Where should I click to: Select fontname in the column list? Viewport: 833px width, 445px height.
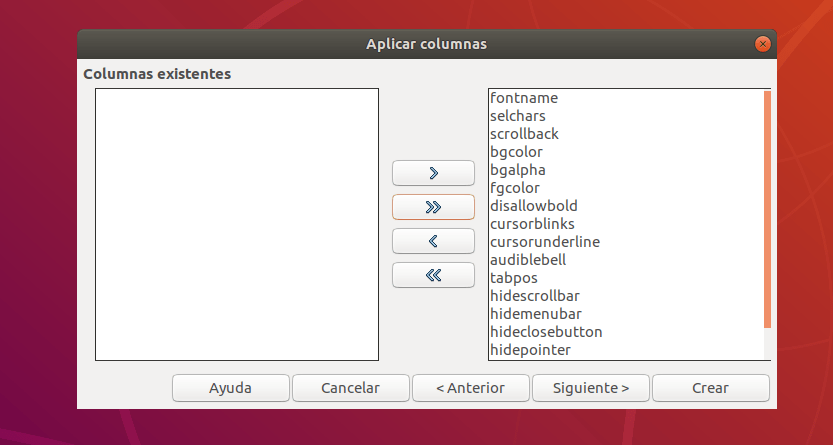pos(524,98)
